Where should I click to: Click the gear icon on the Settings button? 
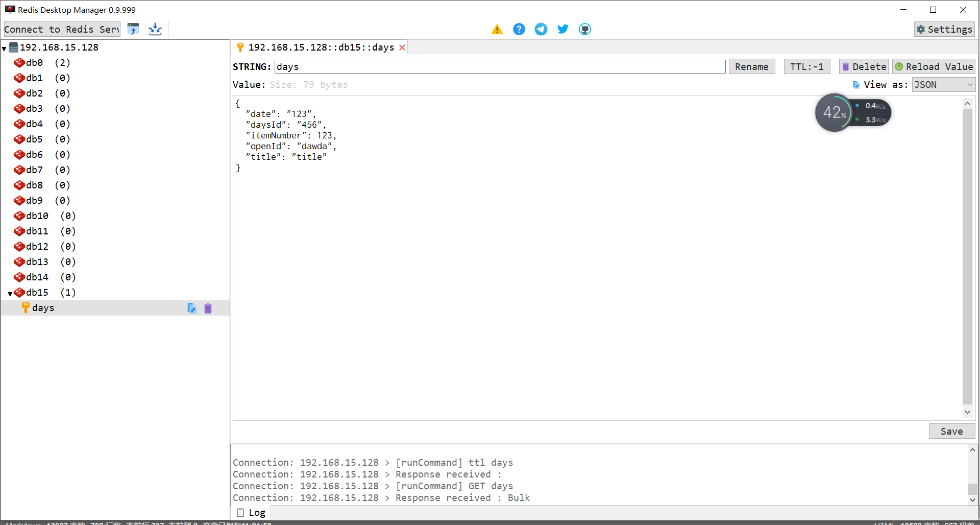pyautogui.click(x=922, y=29)
